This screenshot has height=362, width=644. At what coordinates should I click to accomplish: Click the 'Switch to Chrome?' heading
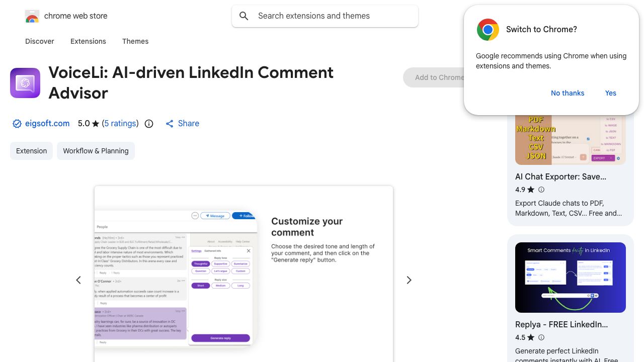click(x=541, y=30)
